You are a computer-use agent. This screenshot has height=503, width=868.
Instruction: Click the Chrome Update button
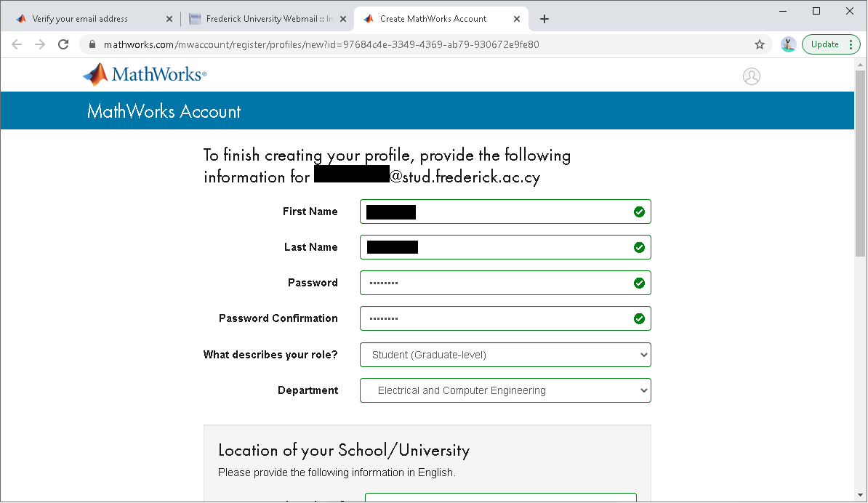(x=830, y=44)
